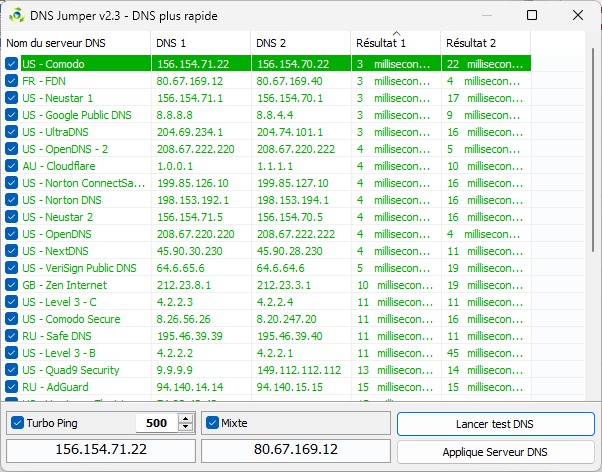Click the 45 millisecond result for Level 3 - B
This screenshot has height=472, width=602.
(x=485, y=353)
